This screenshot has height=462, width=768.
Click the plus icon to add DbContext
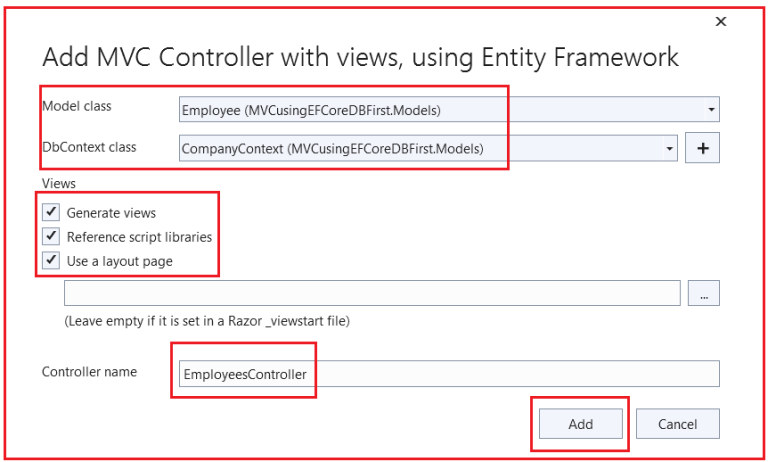[x=702, y=148]
